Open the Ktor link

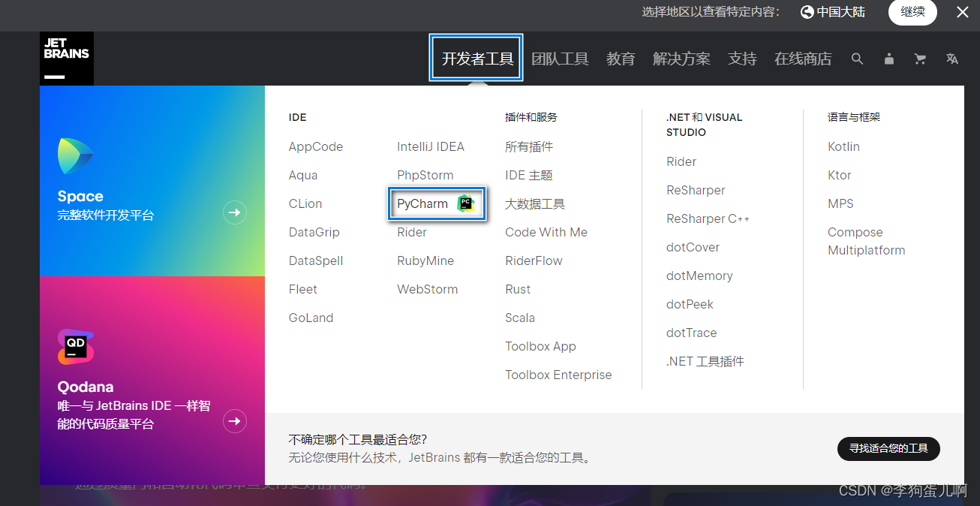(840, 175)
